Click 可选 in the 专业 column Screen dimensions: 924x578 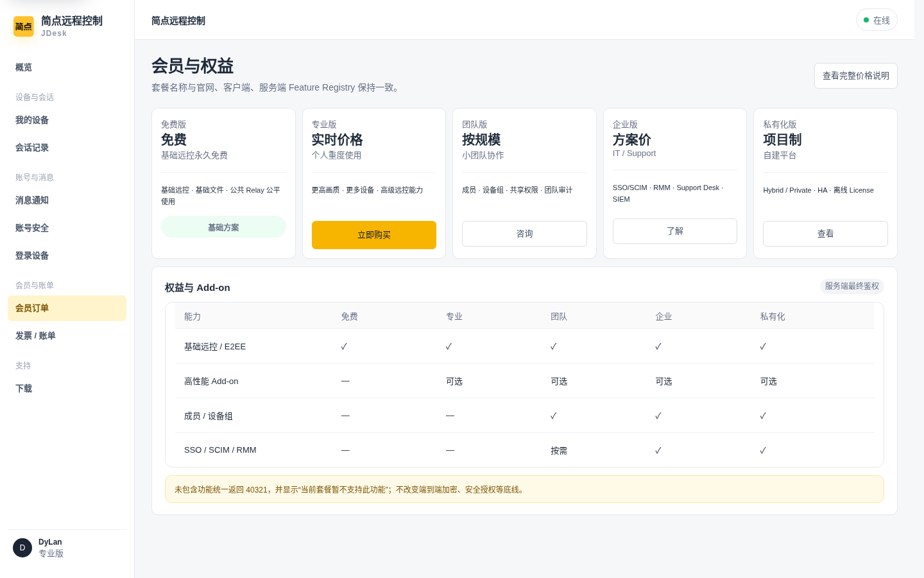[x=454, y=381]
